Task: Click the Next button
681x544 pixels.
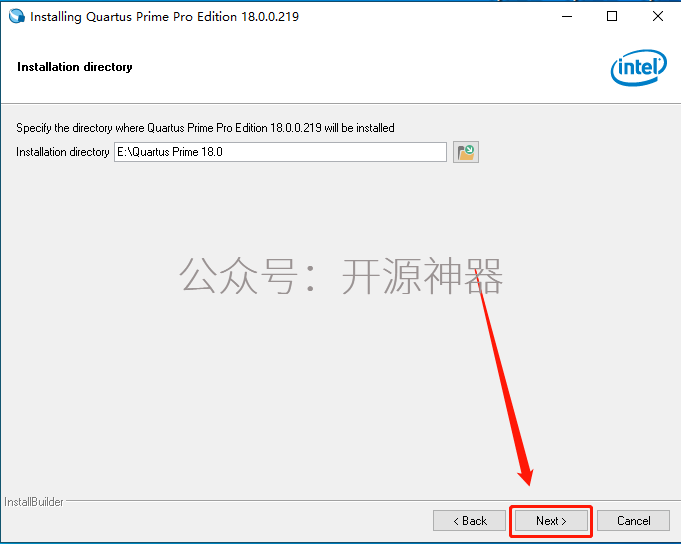Action: pyautogui.click(x=551, y=521)
